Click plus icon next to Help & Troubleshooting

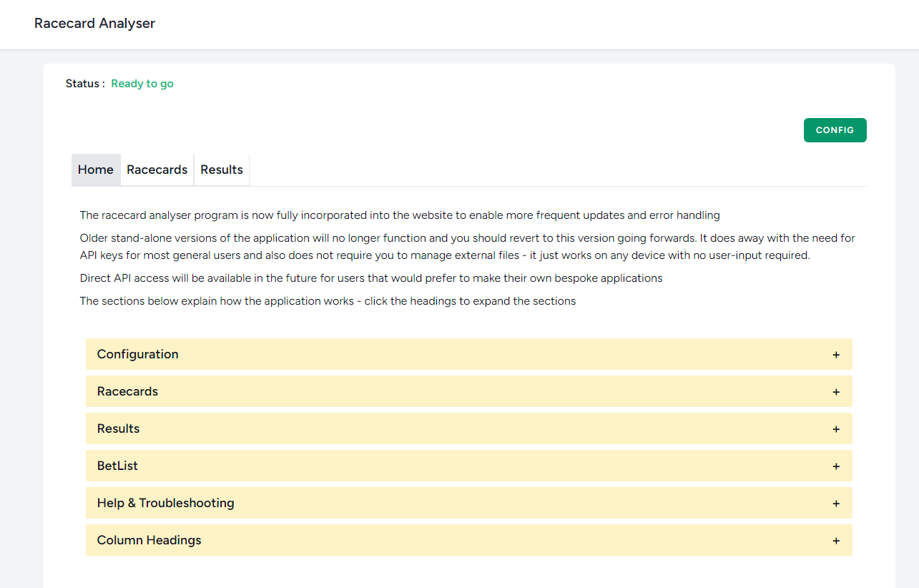[x=836, y=504]
